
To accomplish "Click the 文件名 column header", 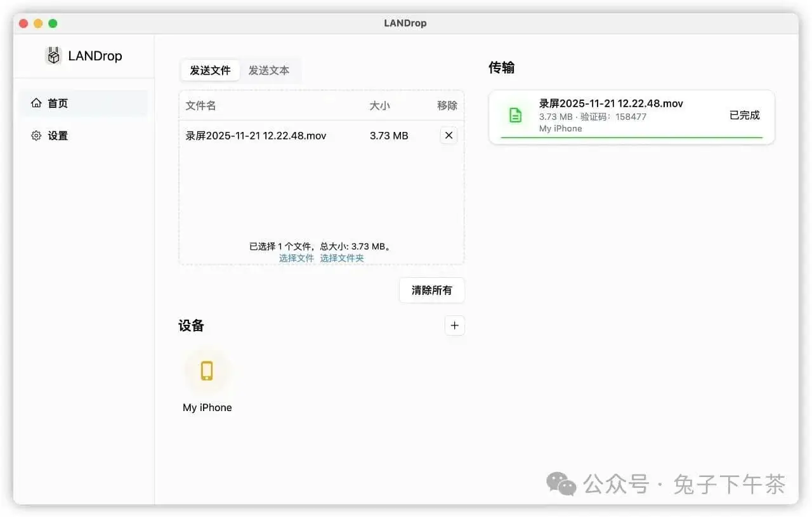I will (200, 105).
